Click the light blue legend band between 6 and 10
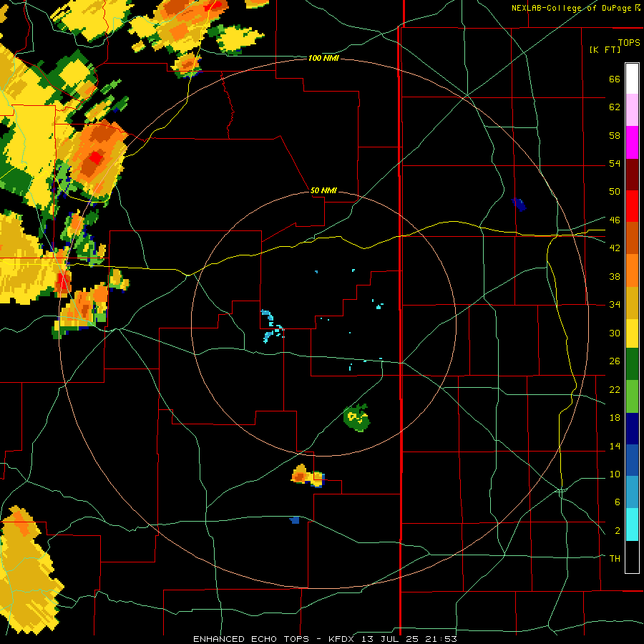644x644 pixels. pos(632,491)
